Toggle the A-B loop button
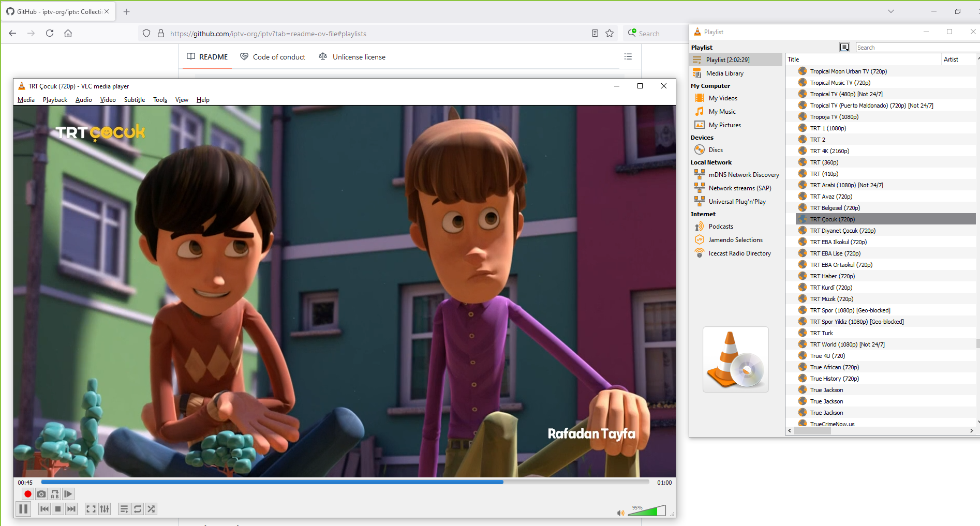980x526 pixels. pyautogui.click(x=55, y=494)
